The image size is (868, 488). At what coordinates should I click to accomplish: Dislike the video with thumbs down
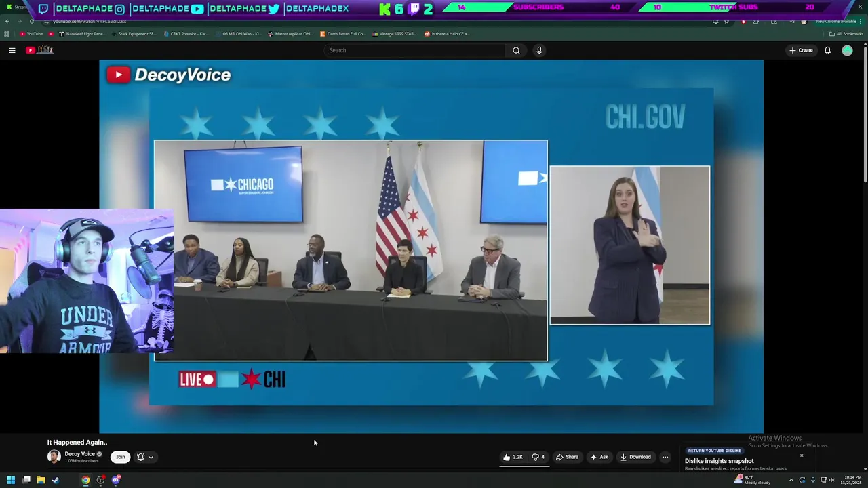tap(538, 457)
